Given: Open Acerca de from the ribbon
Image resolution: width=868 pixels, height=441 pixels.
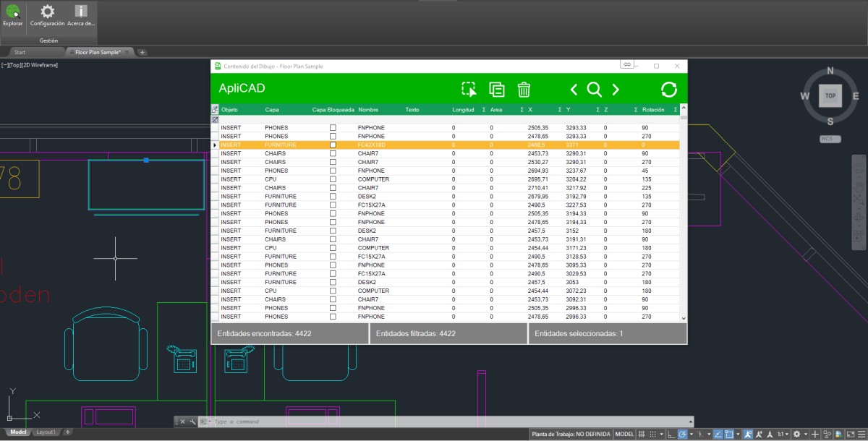Looking at the screenshot, I should click(80, 16).
